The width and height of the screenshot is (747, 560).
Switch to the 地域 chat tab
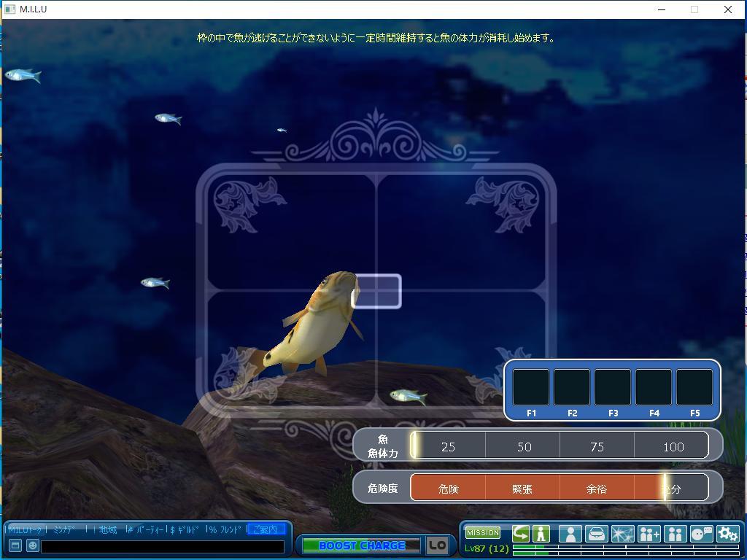(x=108, y=529)
